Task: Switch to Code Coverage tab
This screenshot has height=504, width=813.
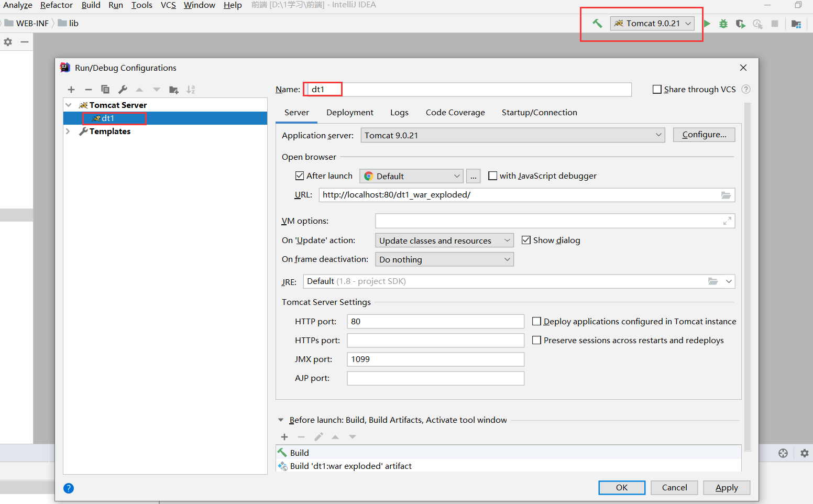Action: point(455,112)
